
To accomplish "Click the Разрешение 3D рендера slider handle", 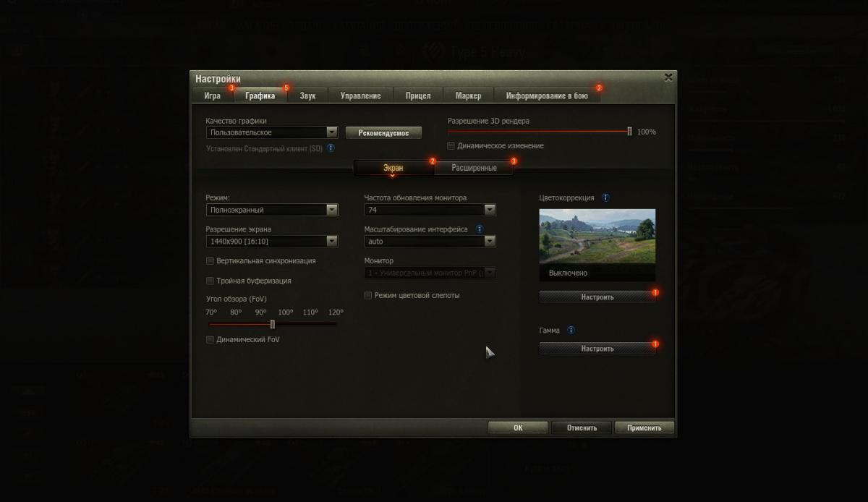I will click(630, 132).
